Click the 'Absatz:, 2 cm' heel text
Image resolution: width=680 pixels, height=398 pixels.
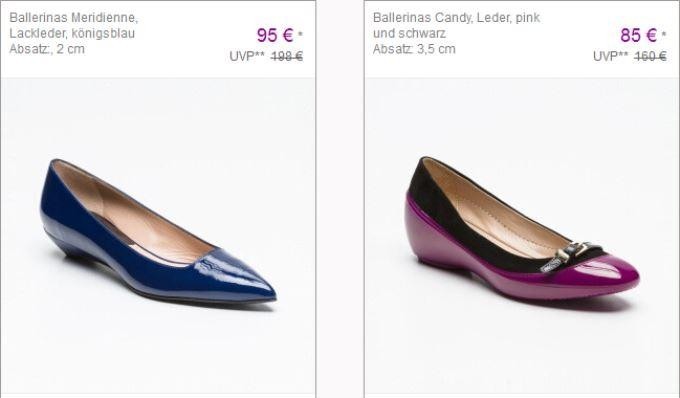[x=47, y=49]
